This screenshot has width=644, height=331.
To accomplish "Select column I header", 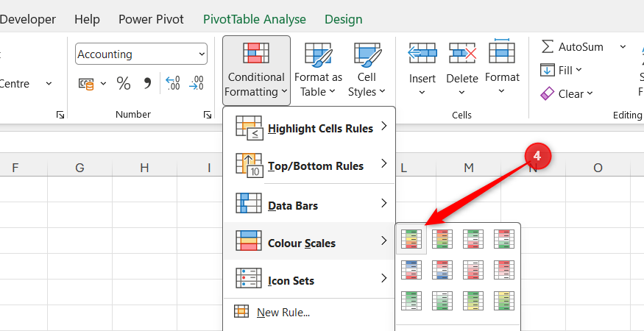I will (209, 168).
